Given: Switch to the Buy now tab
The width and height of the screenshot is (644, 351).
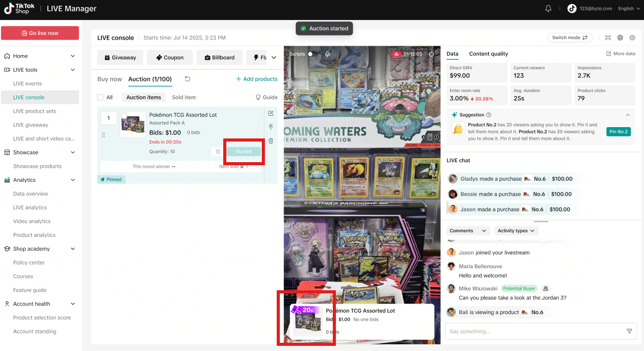Looking at the screenshot, I should tap(110, 79).
